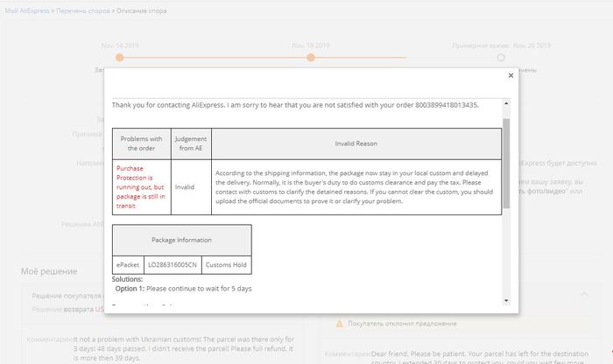Click the scrollbar down arrow in the popup
This screenshot has height=364, width=613.
point(506,300)
